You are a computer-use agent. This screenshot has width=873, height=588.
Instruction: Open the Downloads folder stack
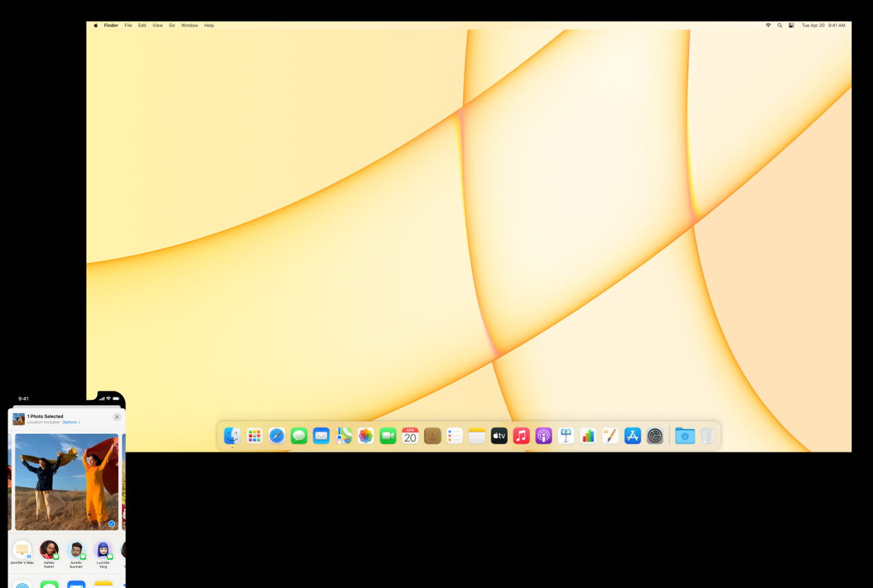pos(685,436)
